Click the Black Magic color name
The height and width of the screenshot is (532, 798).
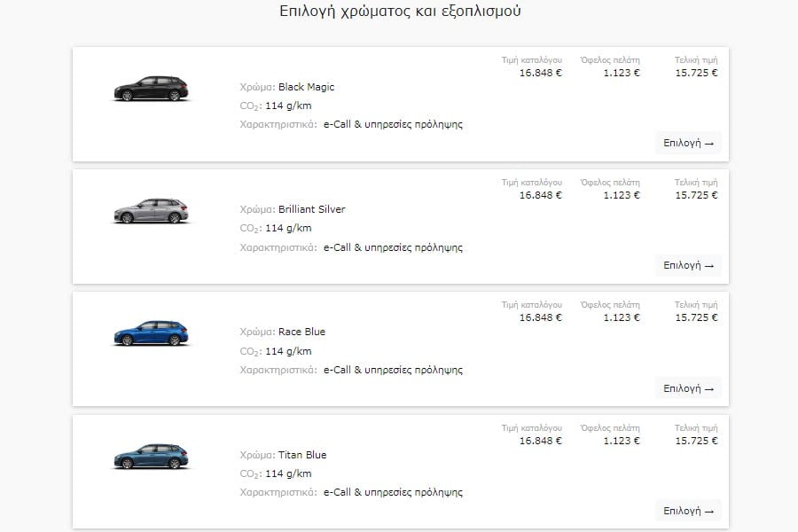coord(306,87)
